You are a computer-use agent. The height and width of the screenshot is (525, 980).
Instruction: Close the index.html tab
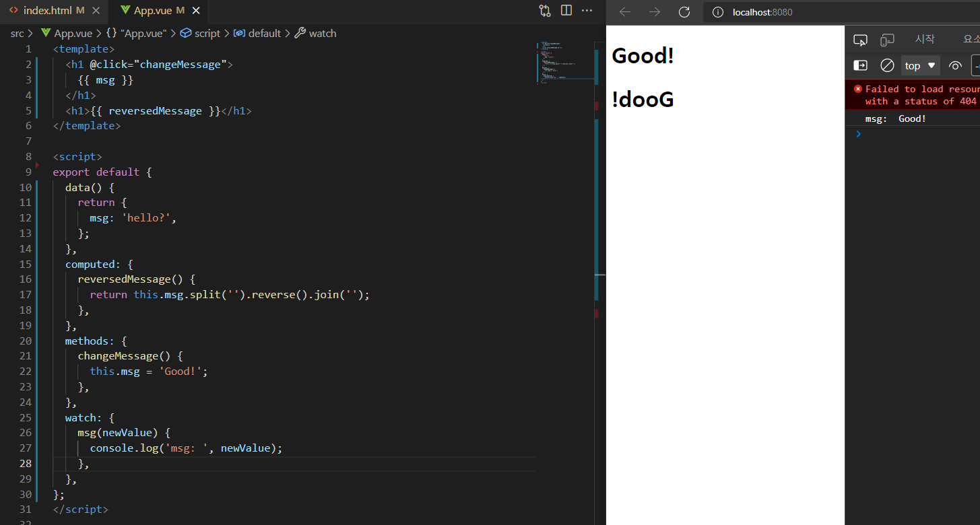pyautogui.click(x=96, y=11)
